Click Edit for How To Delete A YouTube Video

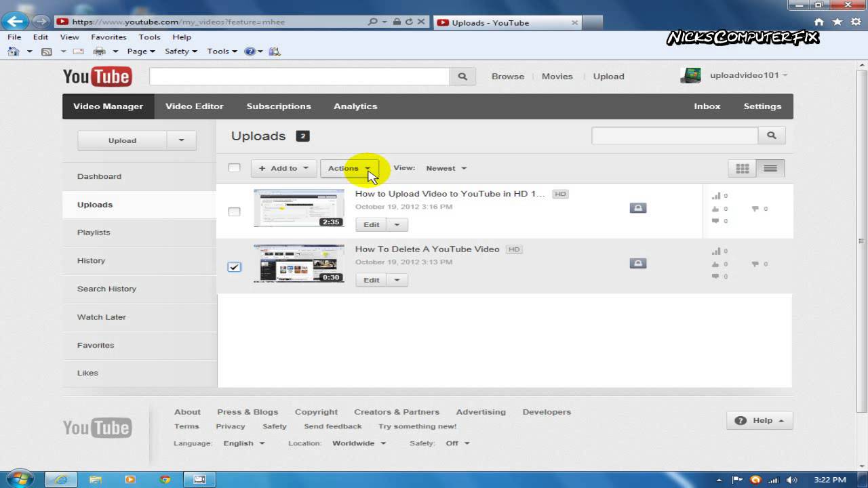(x=371, y=280)
